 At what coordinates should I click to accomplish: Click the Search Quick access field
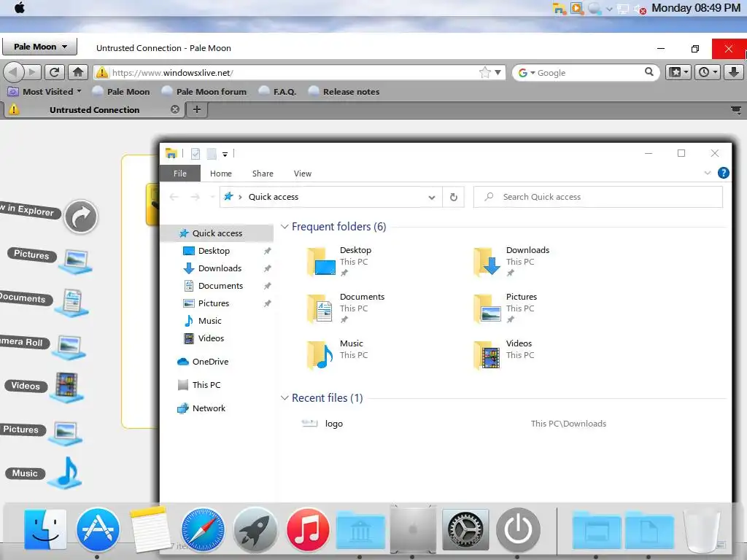point(598,197)
